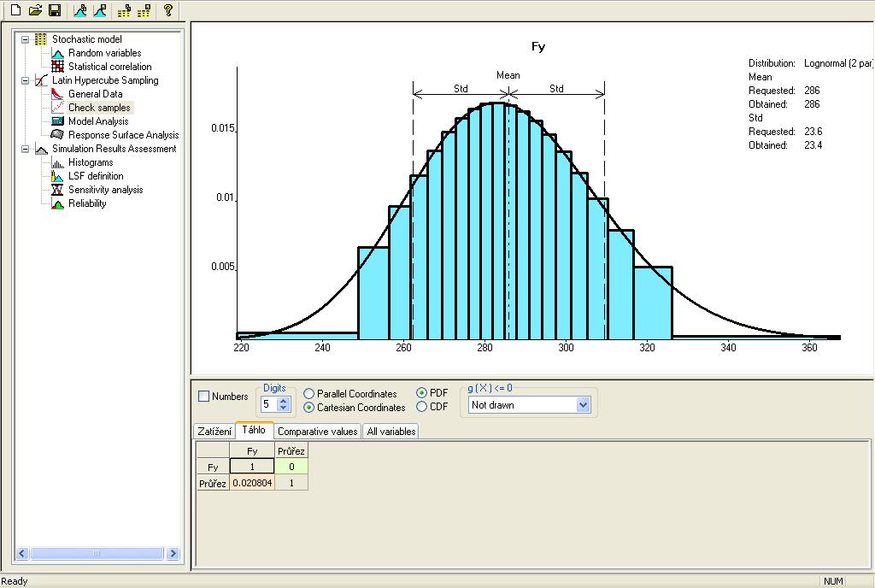Collapse the Latin Hypercube Sampling node
Viewport: 875px width, 588px height.
click(25, 81)
